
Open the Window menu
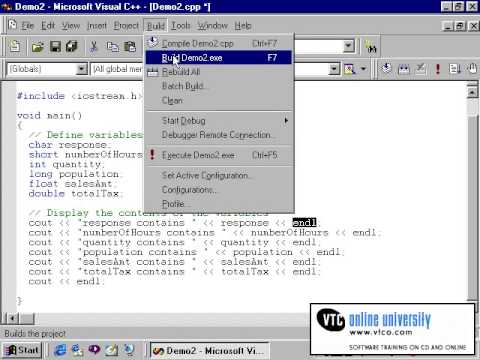click(212, 26)
